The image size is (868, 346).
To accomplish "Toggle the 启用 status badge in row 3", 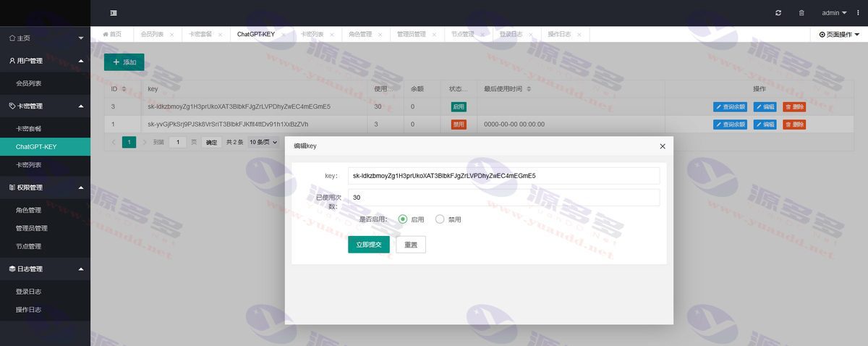I will [x=458, y=106].
